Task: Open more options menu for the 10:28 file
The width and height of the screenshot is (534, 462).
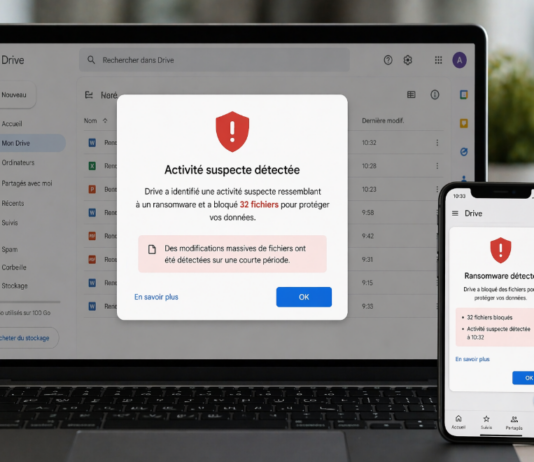Action: [x=437, y=166]
